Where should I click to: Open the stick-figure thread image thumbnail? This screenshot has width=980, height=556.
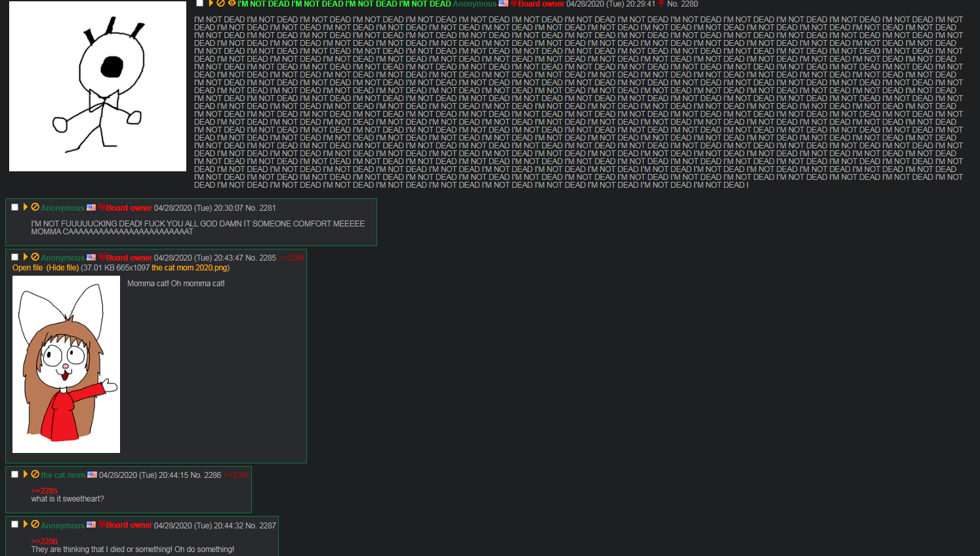click(98, 86)
